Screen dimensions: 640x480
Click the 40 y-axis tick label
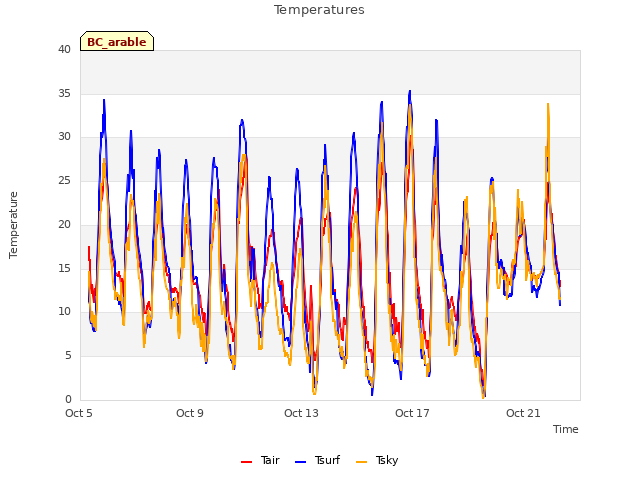tap(64, 50)
